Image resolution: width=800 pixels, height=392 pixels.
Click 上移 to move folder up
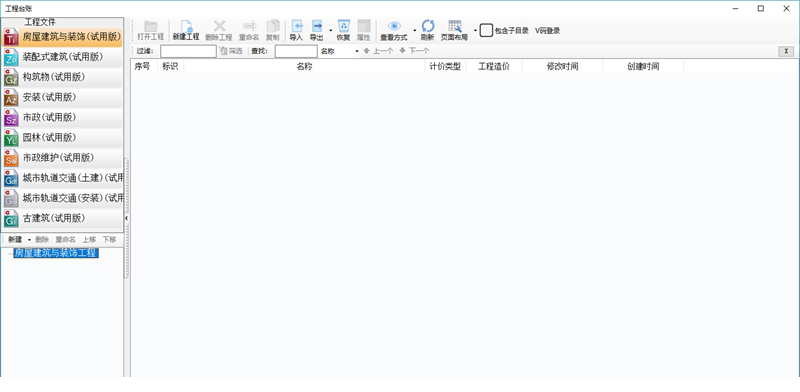(x=89, y=239)
